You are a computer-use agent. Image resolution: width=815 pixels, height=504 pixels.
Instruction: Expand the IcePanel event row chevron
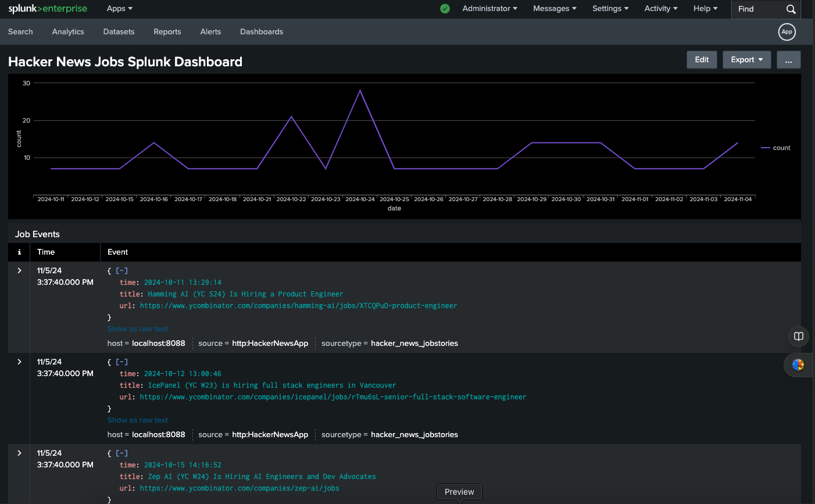19,362
